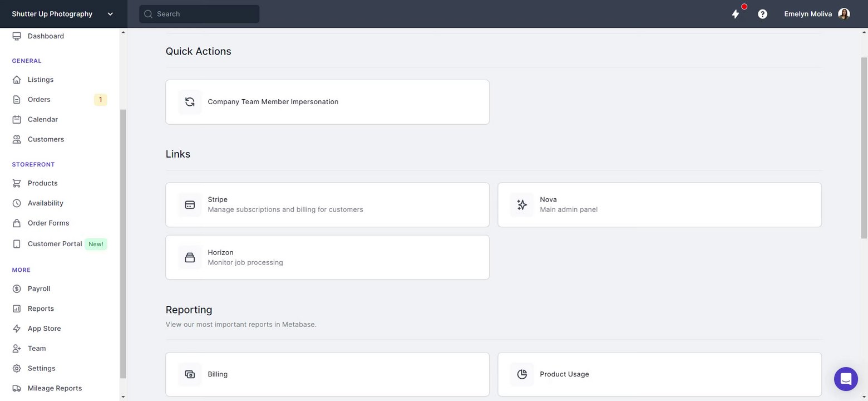Viewport: 868px width, 401px height.
Task: Open the Emelyn Moliva user profile menu
Action: (x=816, y=14)
